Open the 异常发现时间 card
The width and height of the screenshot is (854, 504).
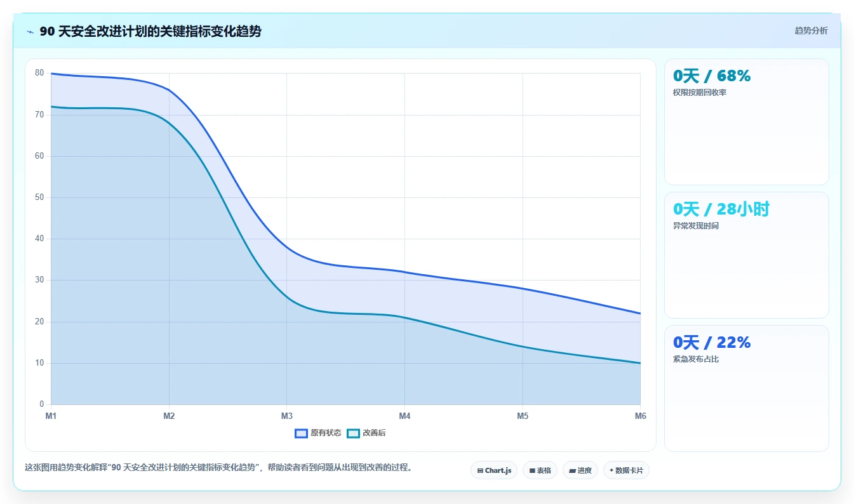[x=746, y=255]
